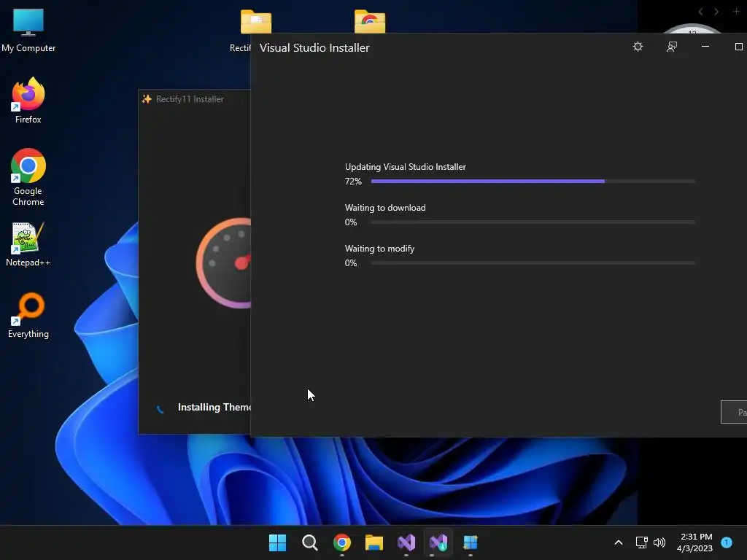Viewport: 747px width, 560px height.
Task: Switch to Rectify11 Installer taskbar icon
Action: click(x=471, y=542)
